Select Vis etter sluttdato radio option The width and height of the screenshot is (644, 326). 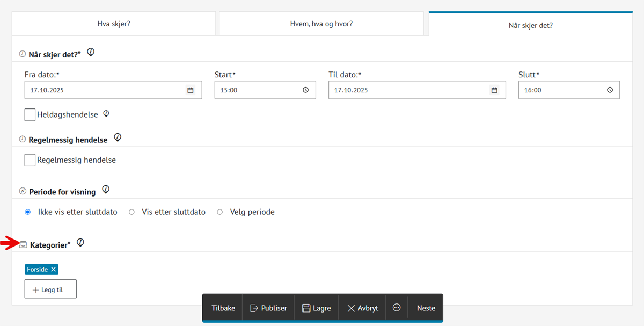131,212
